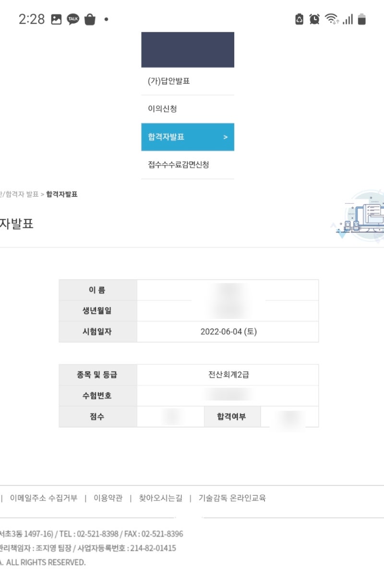Click the ALL RIGHTS RESERVED text
The height and width of the screenshot is (588, 384).
coord(46,563)
